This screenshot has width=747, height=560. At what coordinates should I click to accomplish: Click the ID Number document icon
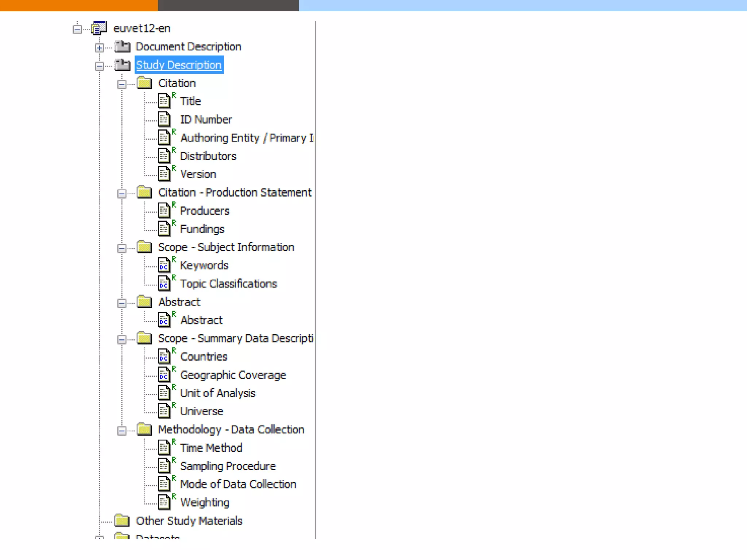[x=164, y=119]
